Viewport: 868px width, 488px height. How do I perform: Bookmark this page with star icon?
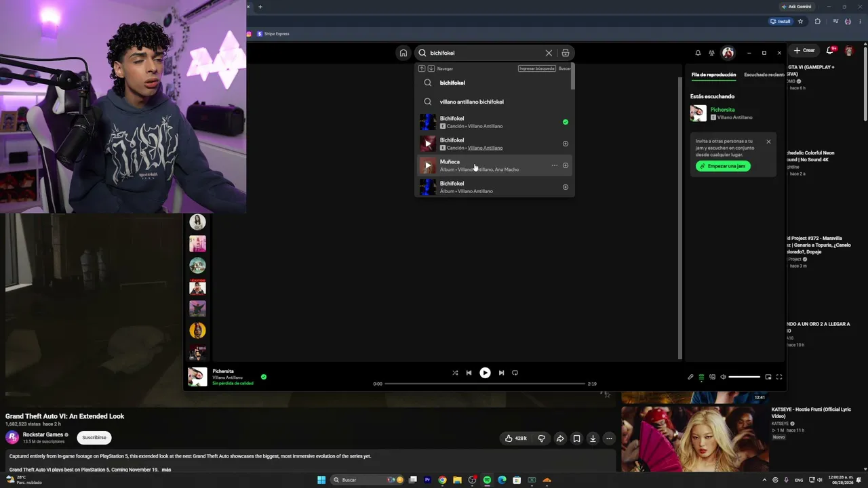[800, 21]
